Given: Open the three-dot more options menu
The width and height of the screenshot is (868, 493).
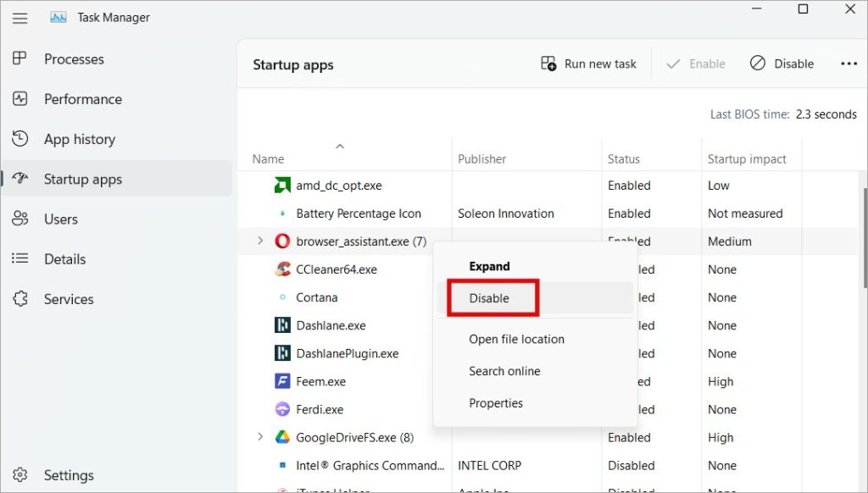Looking at the screenshot, I should coord(849,64).
